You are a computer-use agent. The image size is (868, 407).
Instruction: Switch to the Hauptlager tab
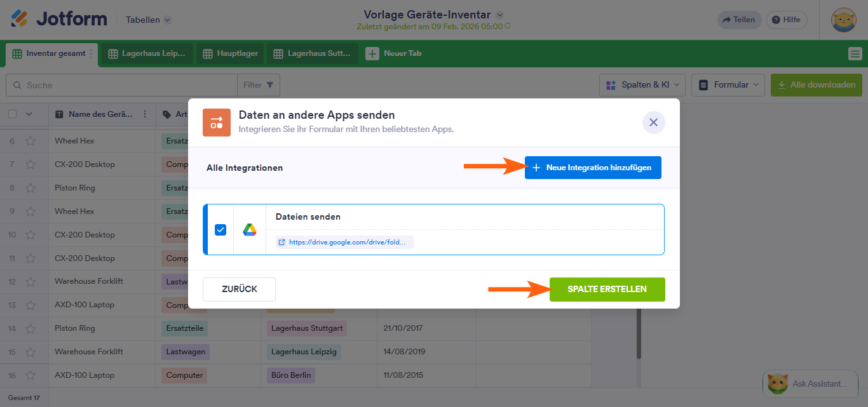pos(230,54)
